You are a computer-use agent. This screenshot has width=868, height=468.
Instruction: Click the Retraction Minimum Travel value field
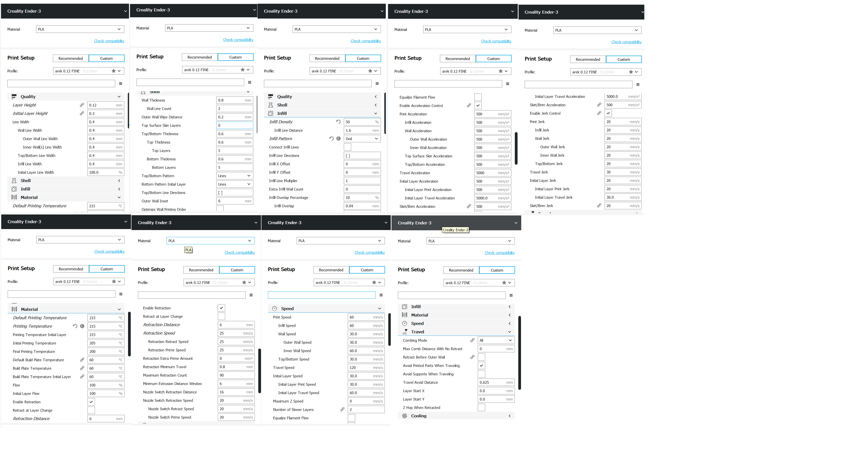pos(236,367)
